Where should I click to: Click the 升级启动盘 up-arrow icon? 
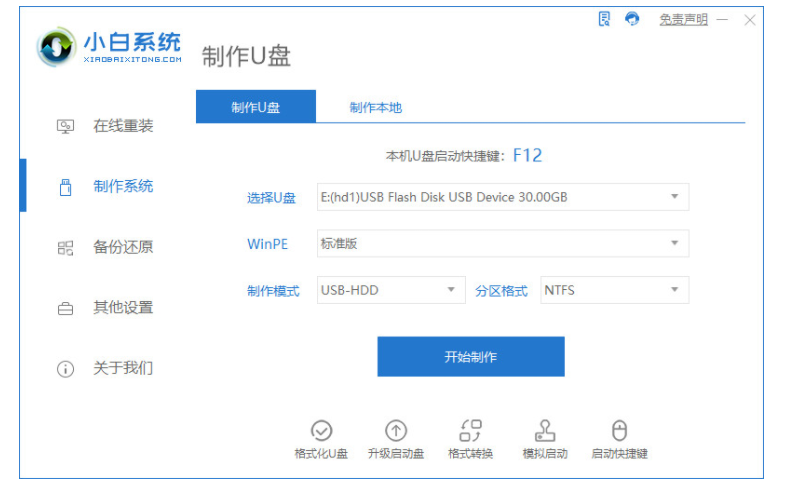point(396,430)
